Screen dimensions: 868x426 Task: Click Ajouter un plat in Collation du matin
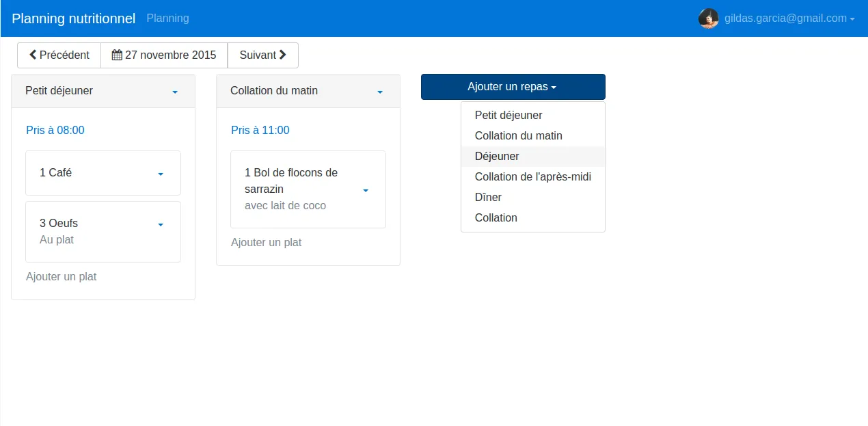266,242
